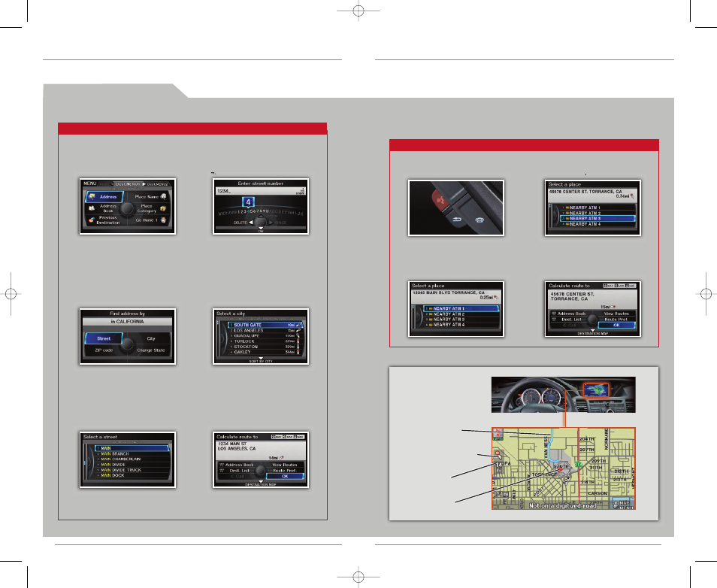The height and width of the screenshot is (588, 717).
Task: Click View Routes on the 45678 CENTER ST screen
Action: 616,314
